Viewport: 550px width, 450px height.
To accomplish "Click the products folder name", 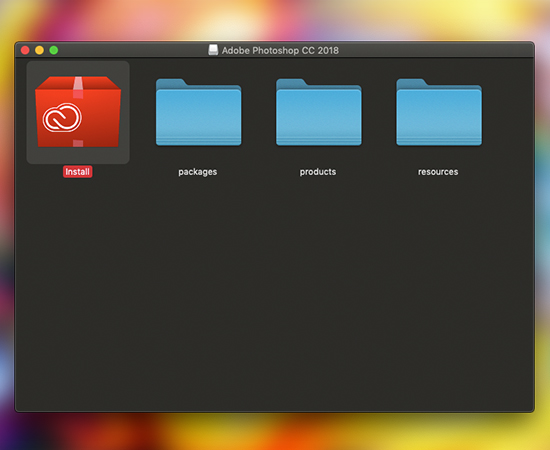I will (x=318, y=172).
